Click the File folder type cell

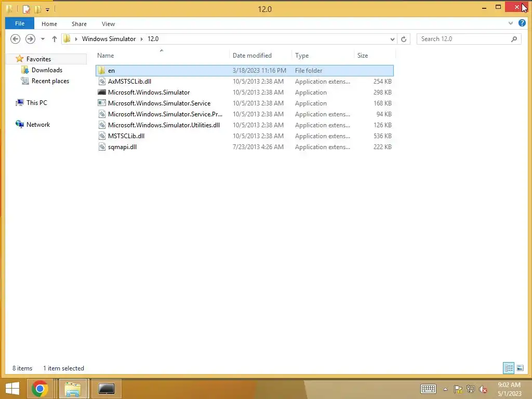(309, 71)
